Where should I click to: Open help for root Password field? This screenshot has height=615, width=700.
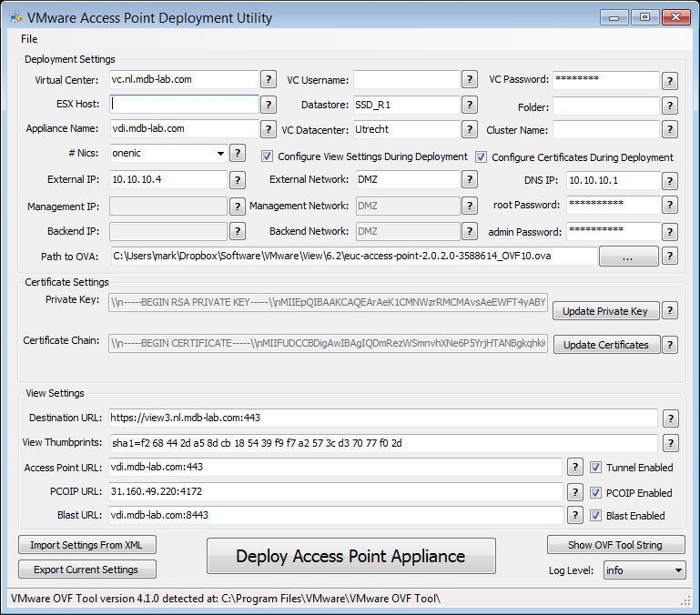click(670, 205)
